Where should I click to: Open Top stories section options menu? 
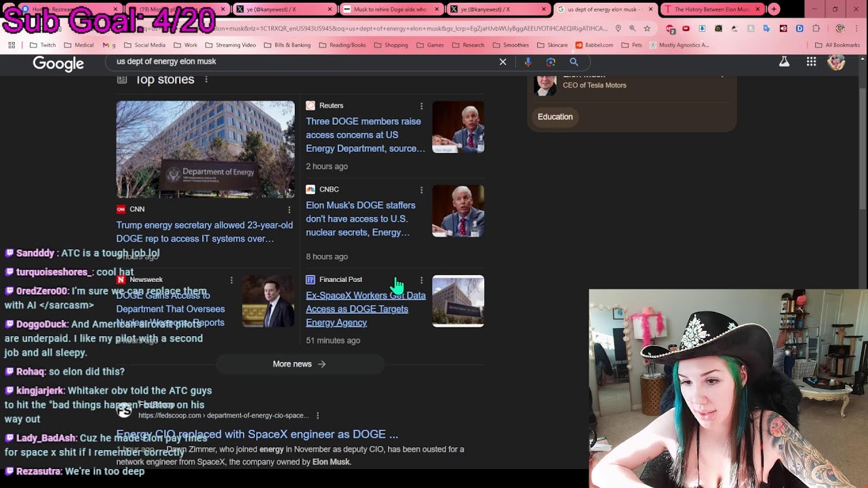[x=206, y=79]
